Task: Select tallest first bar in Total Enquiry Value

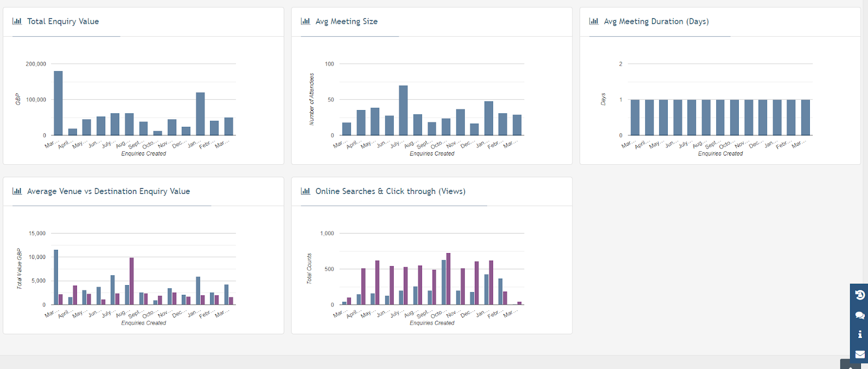Action: point(58,103)
